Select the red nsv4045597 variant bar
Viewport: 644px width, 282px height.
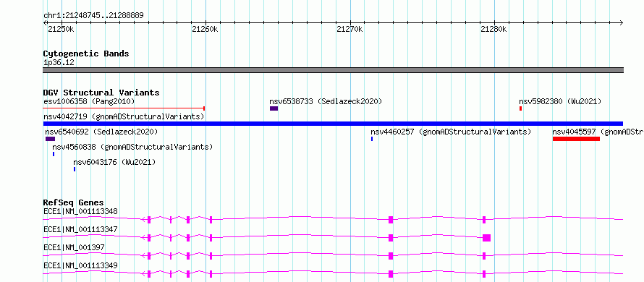[576, 139]
